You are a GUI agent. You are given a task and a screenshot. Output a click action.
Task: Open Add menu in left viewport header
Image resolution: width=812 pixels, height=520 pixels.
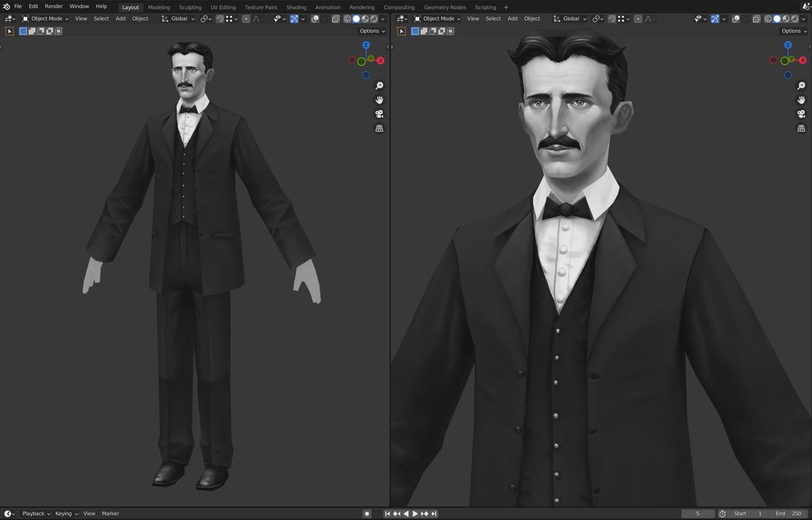click(x=120, y=18)
